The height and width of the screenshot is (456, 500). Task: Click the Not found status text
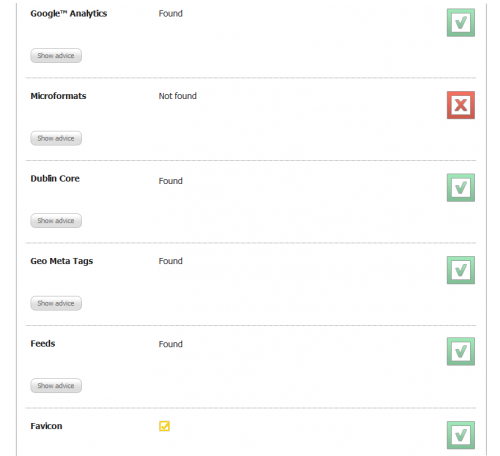(x=178, y=96)
